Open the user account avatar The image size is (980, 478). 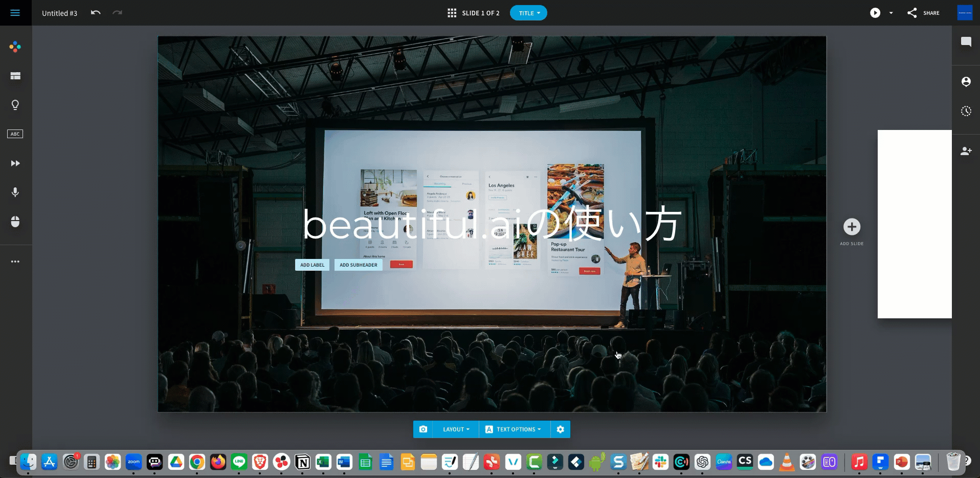point(965,13)
